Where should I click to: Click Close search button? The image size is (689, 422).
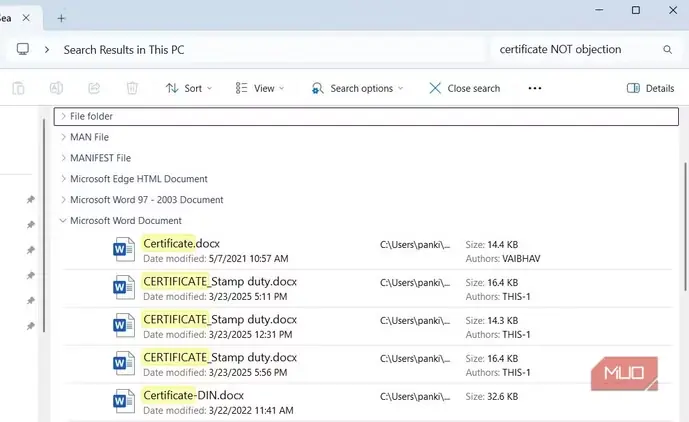click(x=464, y=88)
